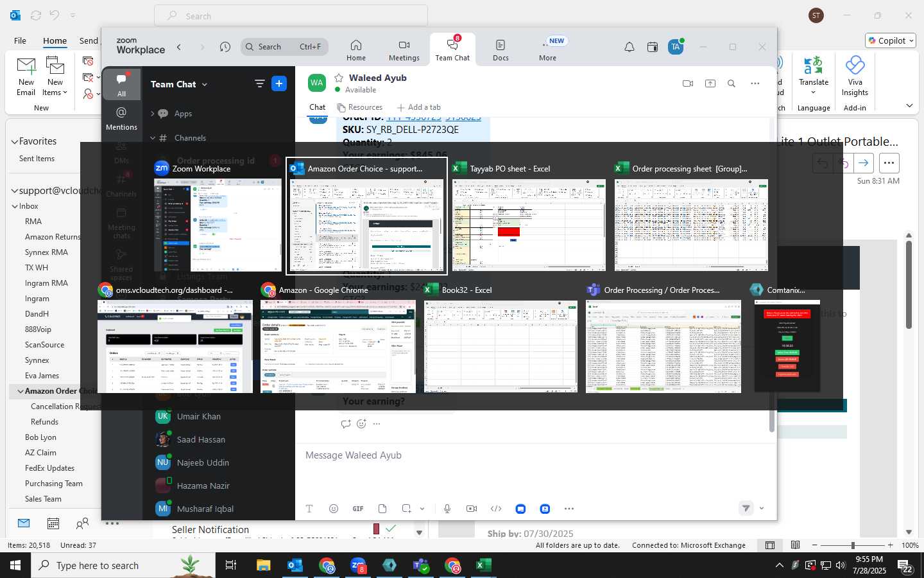Go back in Zoom navigation

click(179, 47)
